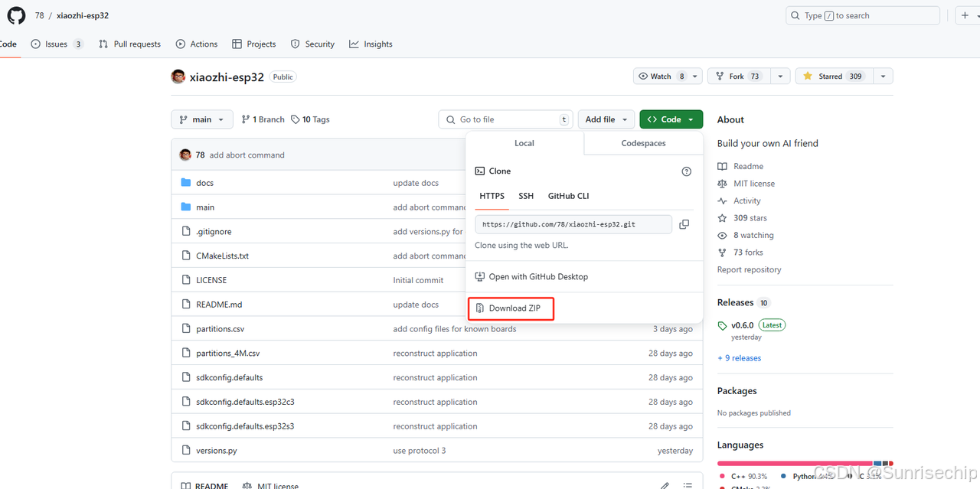Select the GitHub CLI clone option
The width and height of the screenshot is (980, 489).
569,196
